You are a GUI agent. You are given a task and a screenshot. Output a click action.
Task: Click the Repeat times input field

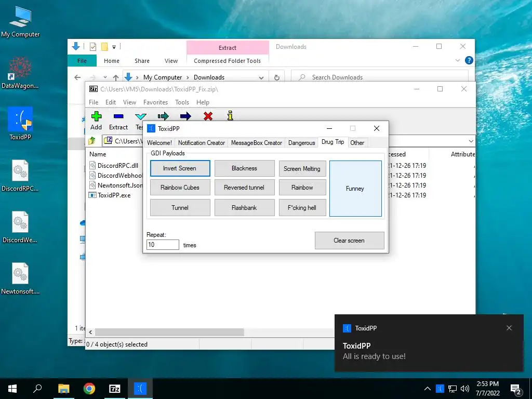coord(163,245)
